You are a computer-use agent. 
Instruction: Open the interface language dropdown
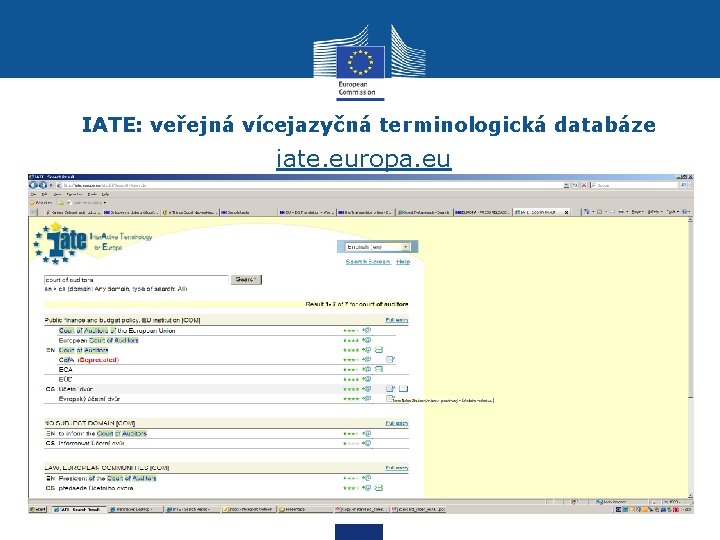[x=377, y=247]
